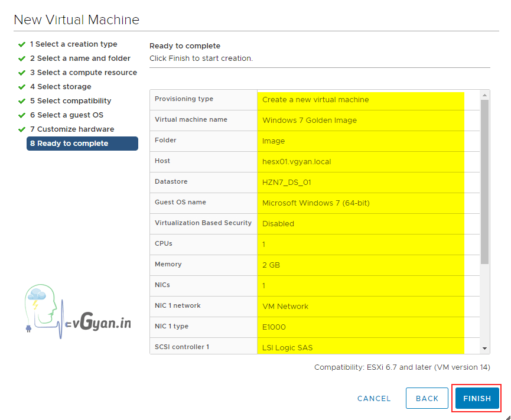Cancel the New Virtual Machine wizard
Screen dimensions: 511x420
[x=374, y=398]
